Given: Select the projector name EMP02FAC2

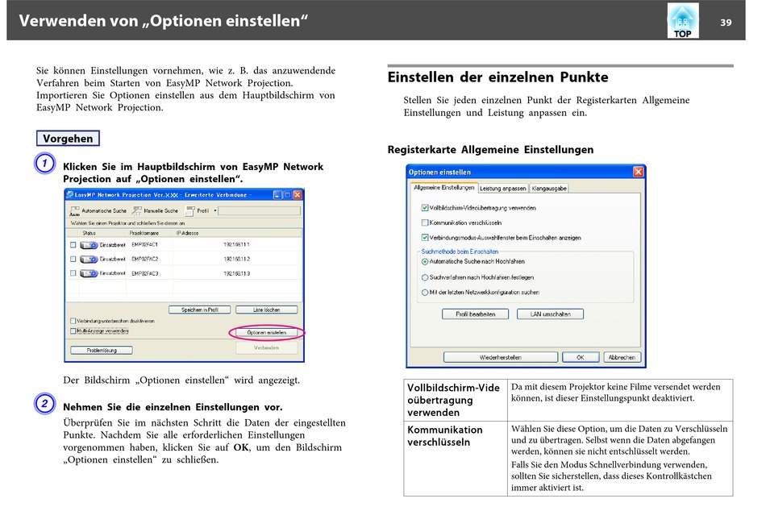Looking at the screenshot, I should [144, 259].
